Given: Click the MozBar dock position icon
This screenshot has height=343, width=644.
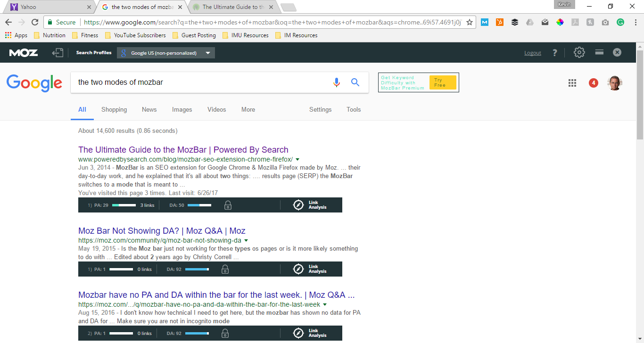Looking at the screenshot, I should (x=599, y=53).
